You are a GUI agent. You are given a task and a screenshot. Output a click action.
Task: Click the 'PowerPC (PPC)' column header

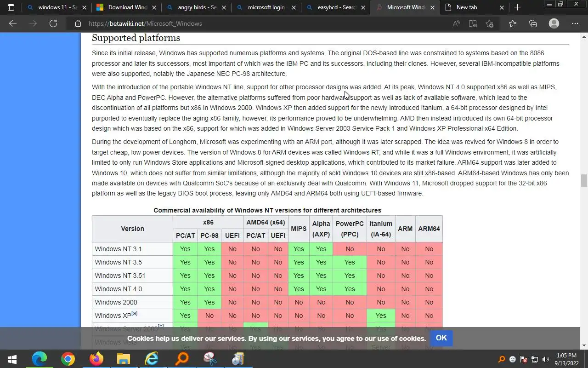pos(350,229)
